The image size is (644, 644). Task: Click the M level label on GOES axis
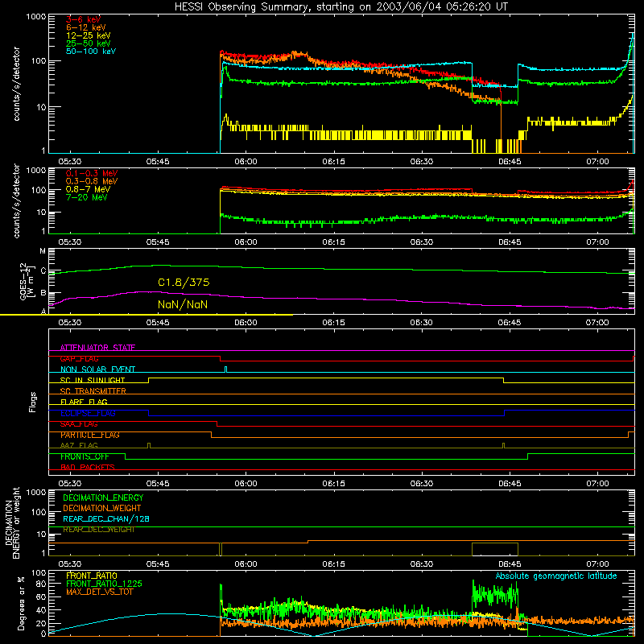click(x=43, y=251)
